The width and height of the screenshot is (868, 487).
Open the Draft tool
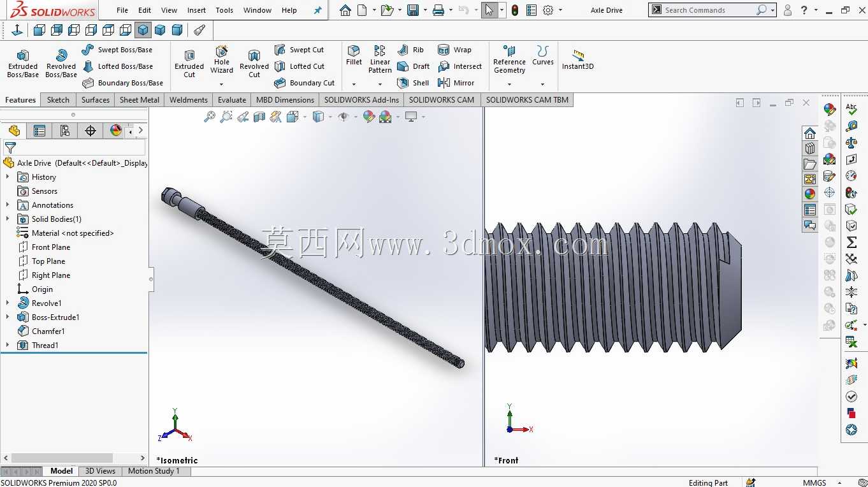coord(414,66)
